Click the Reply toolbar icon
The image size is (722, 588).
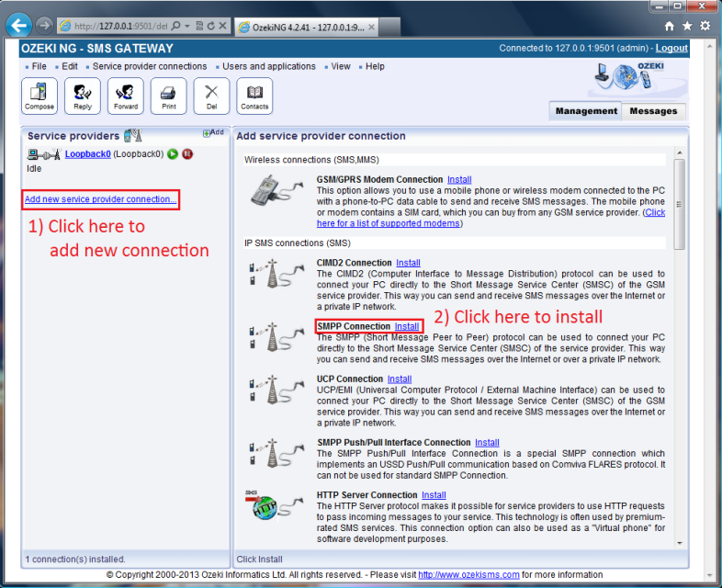(83, 96)
